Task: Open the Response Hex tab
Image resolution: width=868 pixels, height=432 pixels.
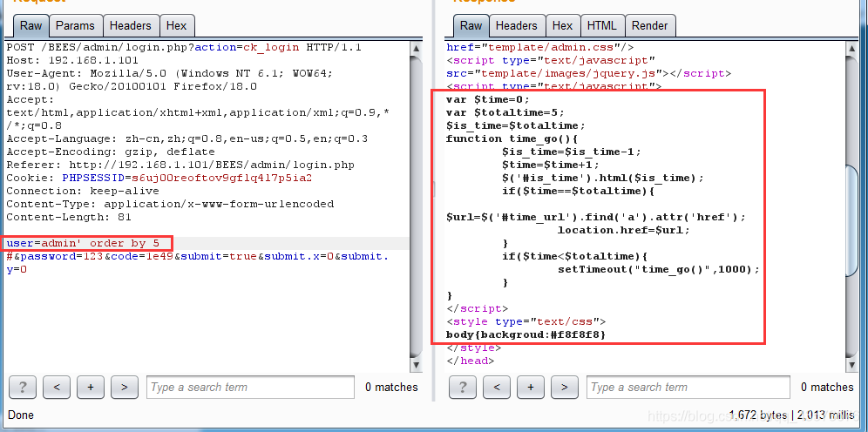Action: [x=562, y=25]
